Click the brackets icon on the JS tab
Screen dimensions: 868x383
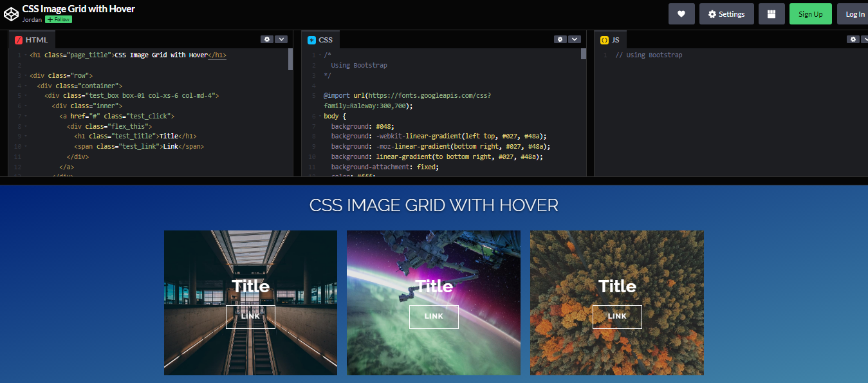(x=603, y=39)
